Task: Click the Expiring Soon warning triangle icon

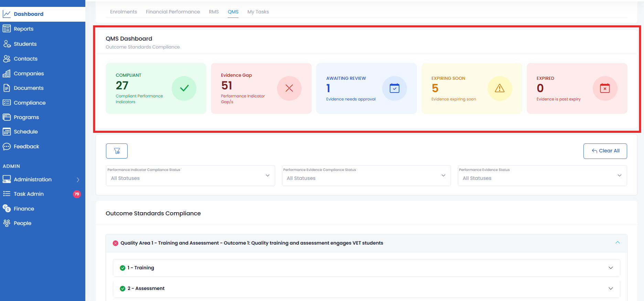Action: [x=500, y=88]
